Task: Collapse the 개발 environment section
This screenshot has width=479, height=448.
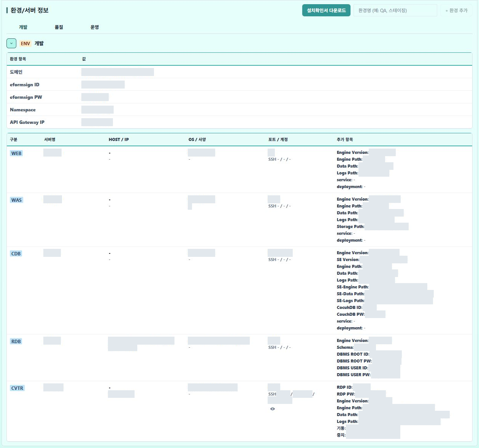Action: pyautogui.click(x=11, y=43)
